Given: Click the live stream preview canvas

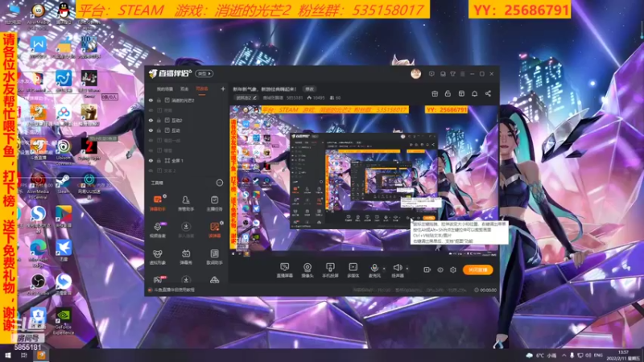Looking at the screenshot, I should click(x=364, y=181).
